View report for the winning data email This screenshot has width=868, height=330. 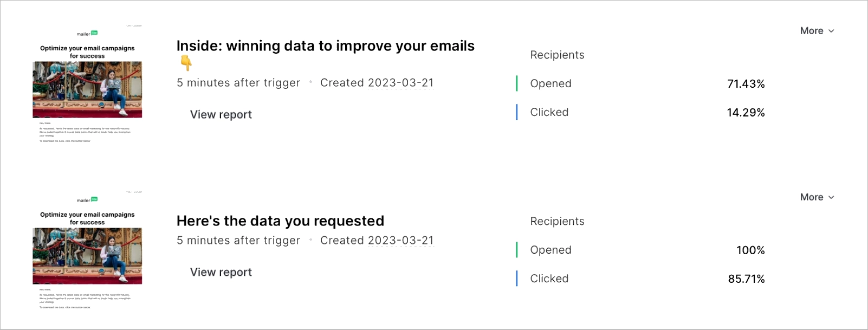[x=221, y=114]
